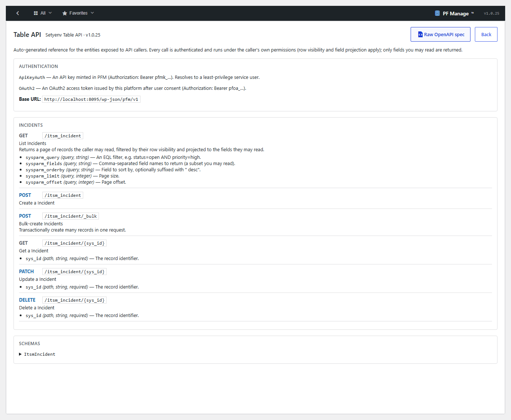The height and width of the screenshot is (420, 511).
Task: Click the star icon beside Favorites
Action: coord(65,13)
